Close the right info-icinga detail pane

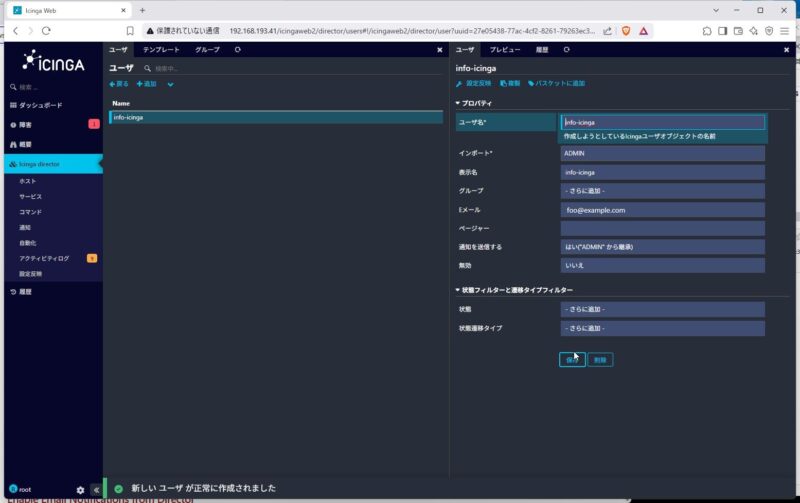click(786, 50)
